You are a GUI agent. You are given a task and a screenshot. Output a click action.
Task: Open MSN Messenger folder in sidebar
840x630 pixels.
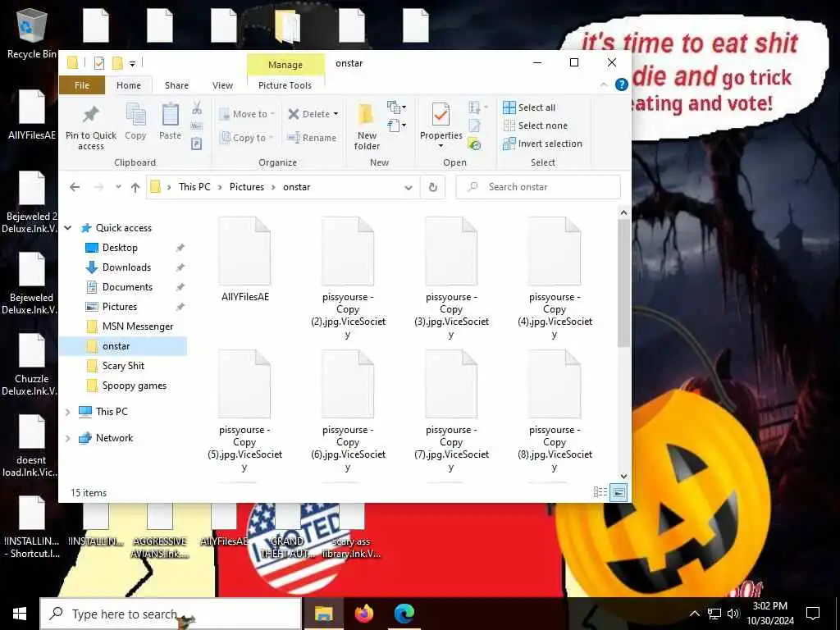tap(138, 326)
